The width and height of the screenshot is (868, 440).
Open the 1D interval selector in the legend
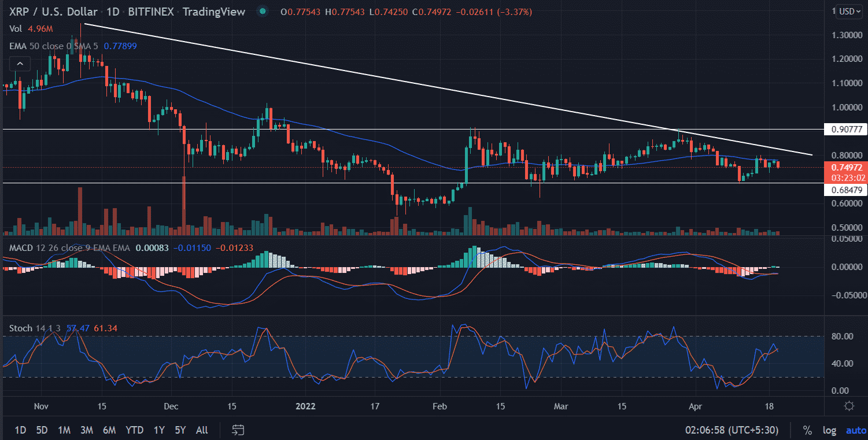[113, 11]
